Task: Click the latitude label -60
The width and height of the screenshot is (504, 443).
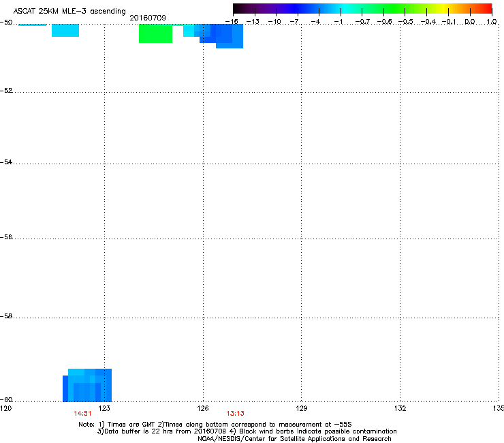Action: click(x=6, y=400)
